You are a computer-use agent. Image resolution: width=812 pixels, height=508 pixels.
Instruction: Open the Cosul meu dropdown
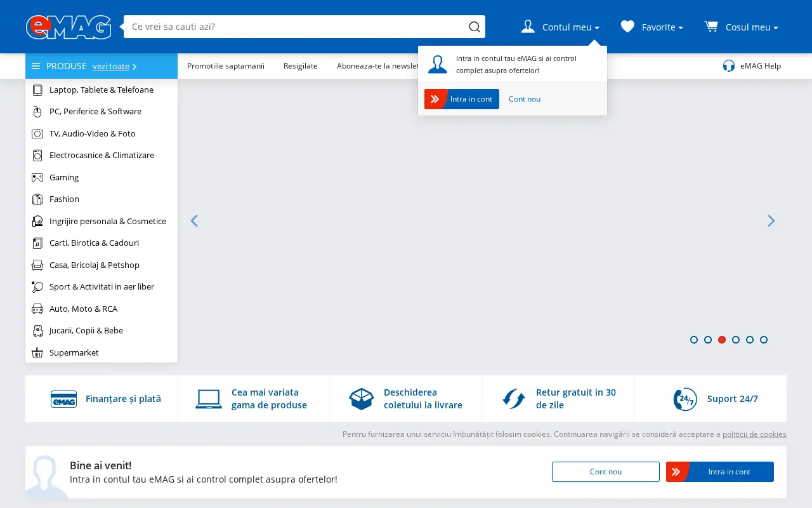(741, 27)
